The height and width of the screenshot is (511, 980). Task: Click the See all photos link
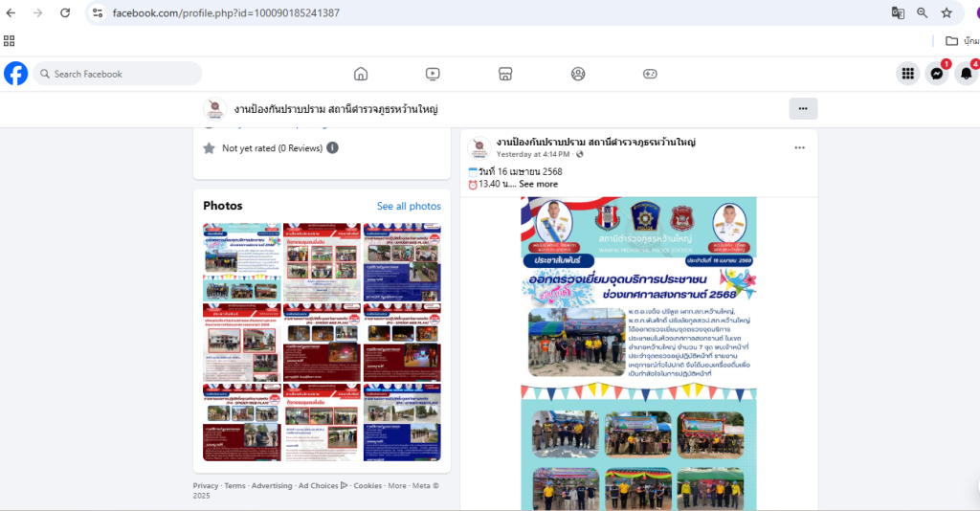(409, 206)
